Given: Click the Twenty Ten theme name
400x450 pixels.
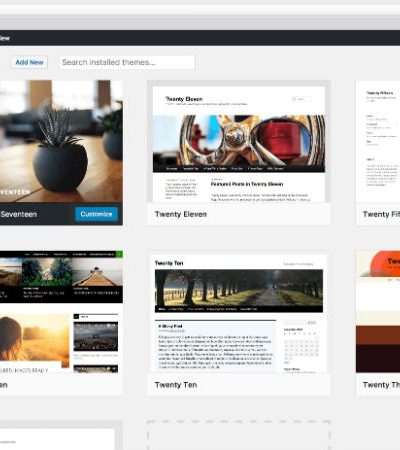Looking at the screenshot, I should click(x=176, y=385).
